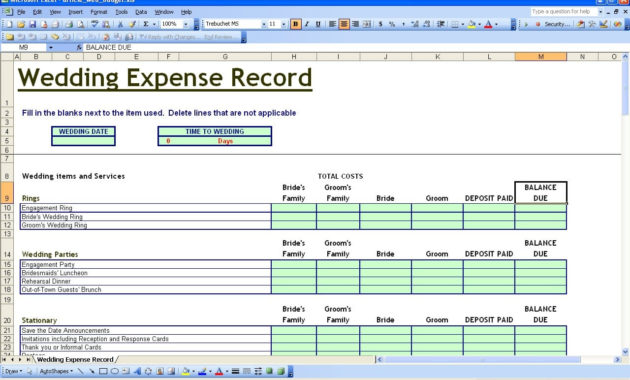630x380 pixels.
Task: Open the AutoShapes menu button
Action: [x=56, y=372]
